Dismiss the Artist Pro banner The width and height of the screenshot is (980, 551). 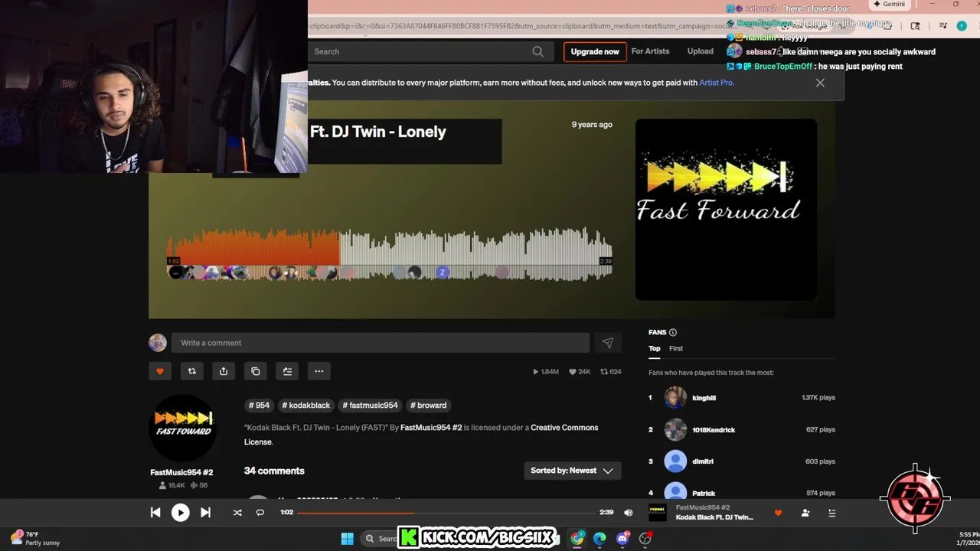(x=820, y=83)
